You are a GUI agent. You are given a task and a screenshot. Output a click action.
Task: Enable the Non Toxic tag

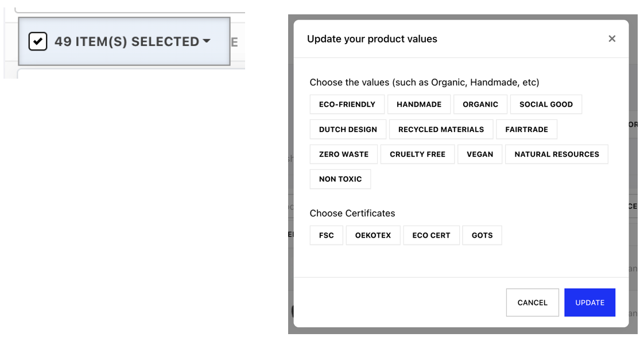(340, 179)
